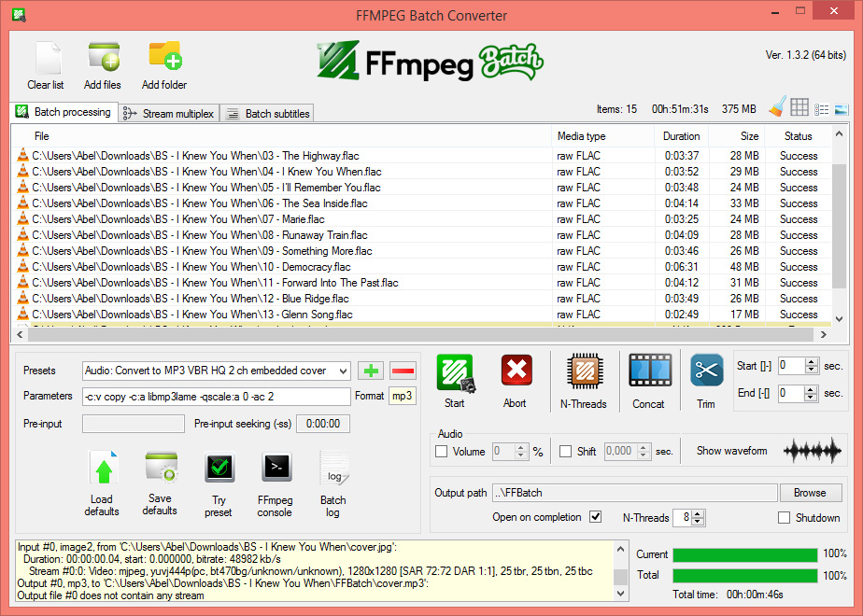
Task: Sort by the Media type column header
Action: click(x=602, y=136)
